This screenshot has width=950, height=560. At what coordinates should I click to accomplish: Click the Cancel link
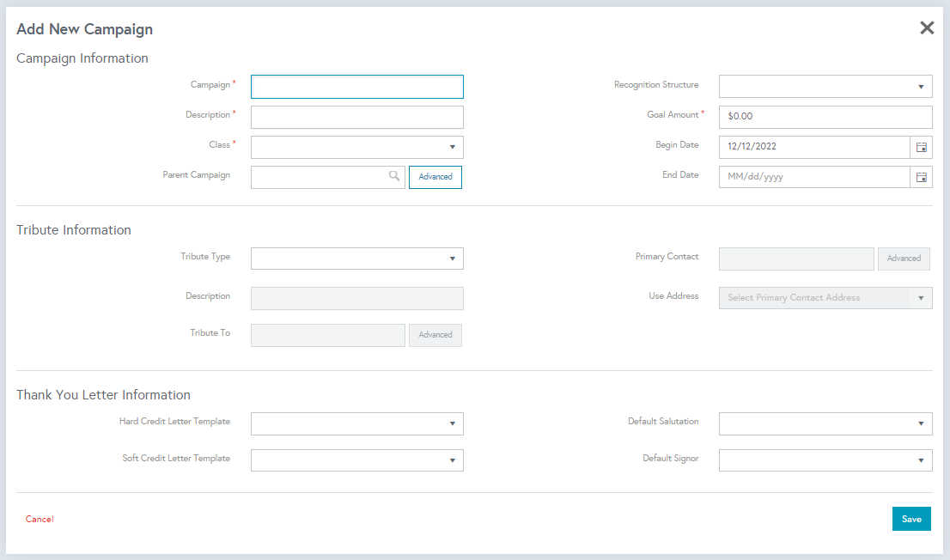(40, 520)
